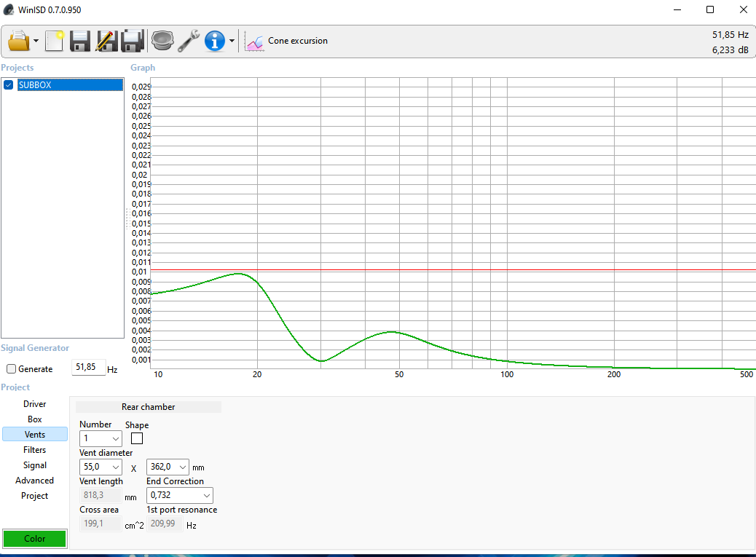Expand the open-folder dropdown arrow
Viewport: 756px width, 557px height.
pyautogui.click(x=36, y=41)
